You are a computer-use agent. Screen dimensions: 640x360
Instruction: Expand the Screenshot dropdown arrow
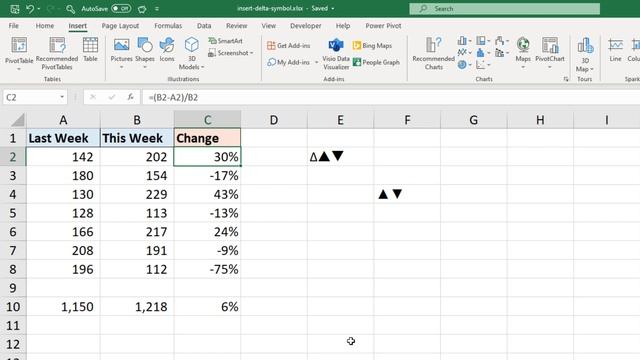(251, 53)
